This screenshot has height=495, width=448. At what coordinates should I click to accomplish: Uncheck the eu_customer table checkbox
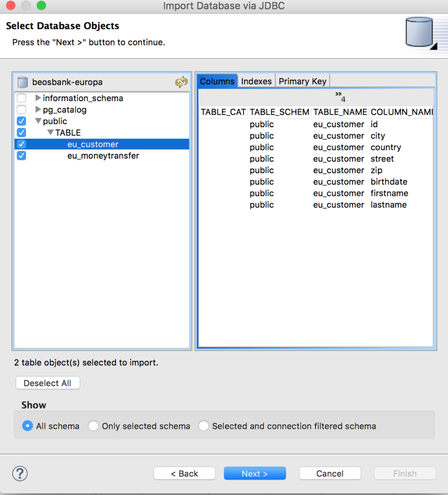[21, 144]
